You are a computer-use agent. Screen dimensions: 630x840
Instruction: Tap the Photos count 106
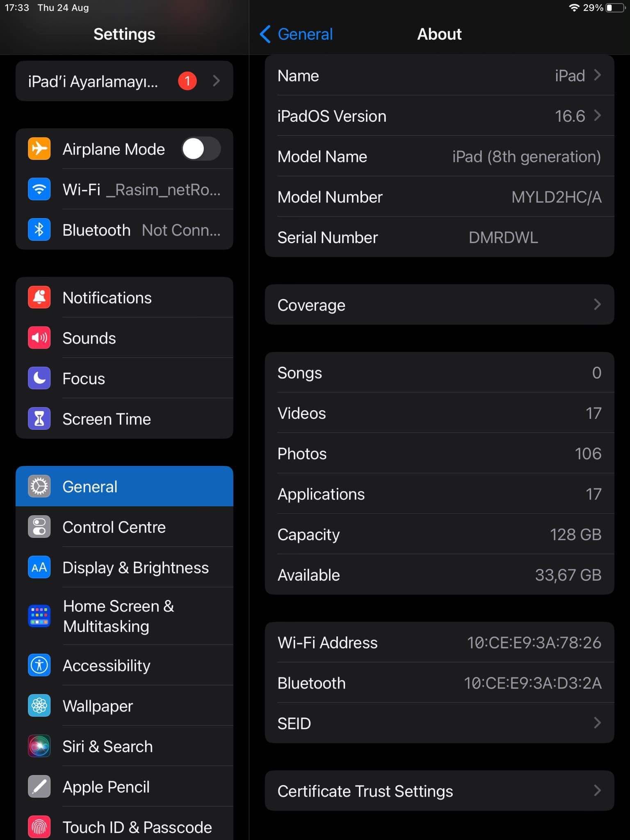click(588, 454)
